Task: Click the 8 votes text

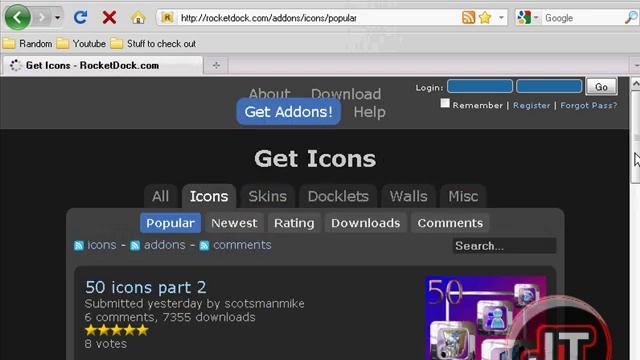Action: click(x=106, y=344)
